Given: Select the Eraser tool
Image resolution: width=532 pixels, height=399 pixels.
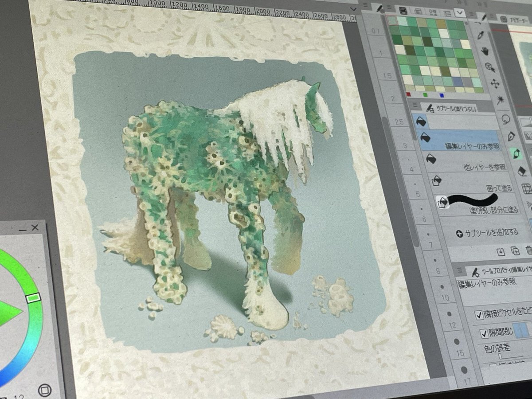Looking at the screenshot, I should pos(521,171).
